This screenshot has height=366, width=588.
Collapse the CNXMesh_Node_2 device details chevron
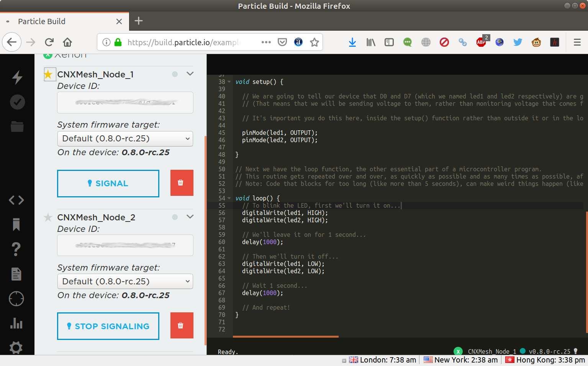[190, 217]
